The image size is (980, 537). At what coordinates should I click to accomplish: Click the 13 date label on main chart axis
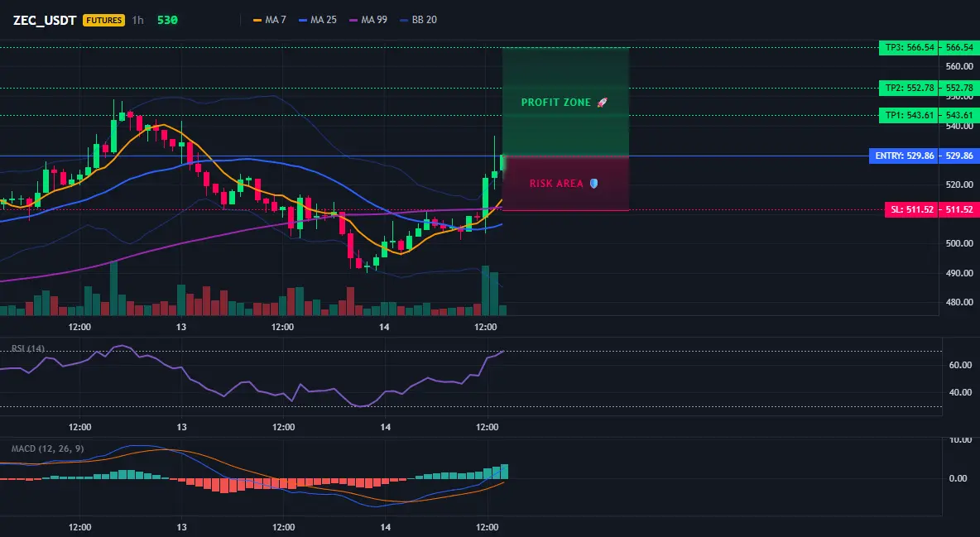[x=181, y=327]
